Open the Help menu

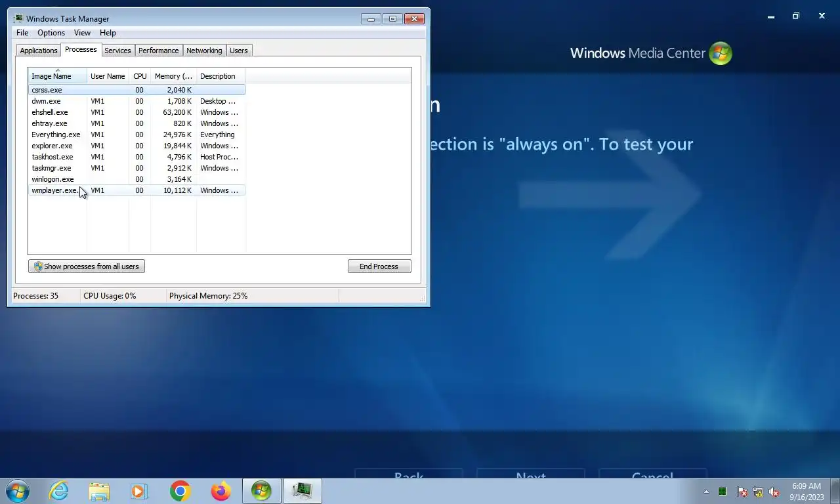(x=108, y=33)
